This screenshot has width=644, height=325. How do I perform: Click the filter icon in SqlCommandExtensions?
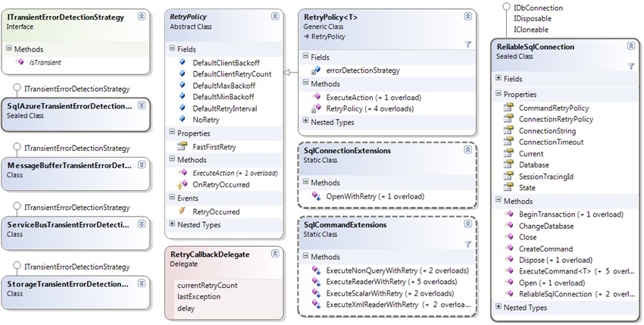[467, 244]
